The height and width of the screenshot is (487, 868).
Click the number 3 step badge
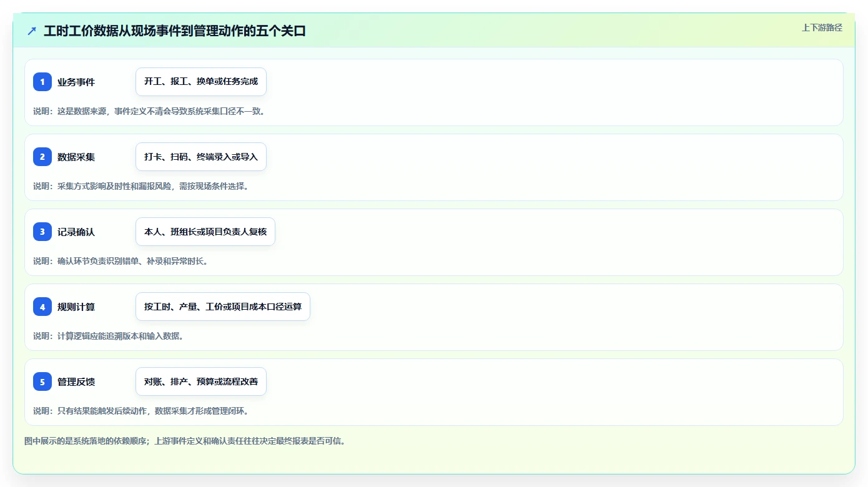(42, 232)
